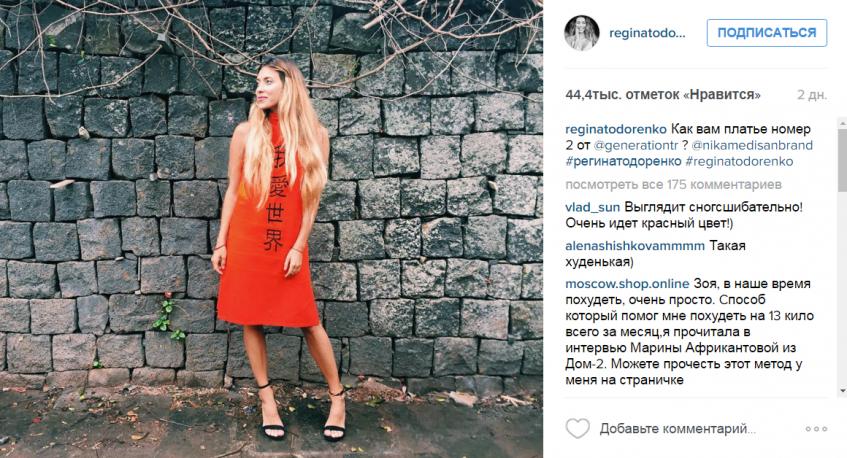Click the ПОДПИСАТЬСЯ follow button

767,33
